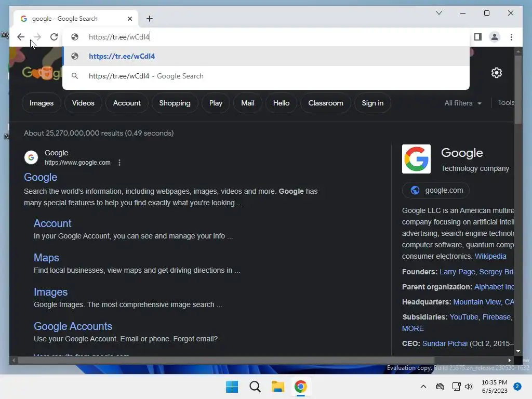Open the clock showing 10:35 PM

pyautogui.click(x=495, y=387)
